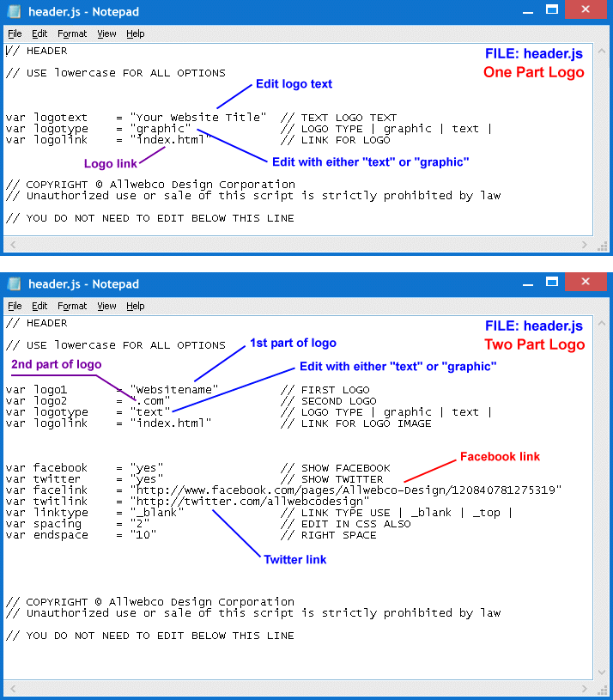Open the Format menu in the bottom Notepad window
Viewport: 613px width, 700px height.
coord(72,306)
